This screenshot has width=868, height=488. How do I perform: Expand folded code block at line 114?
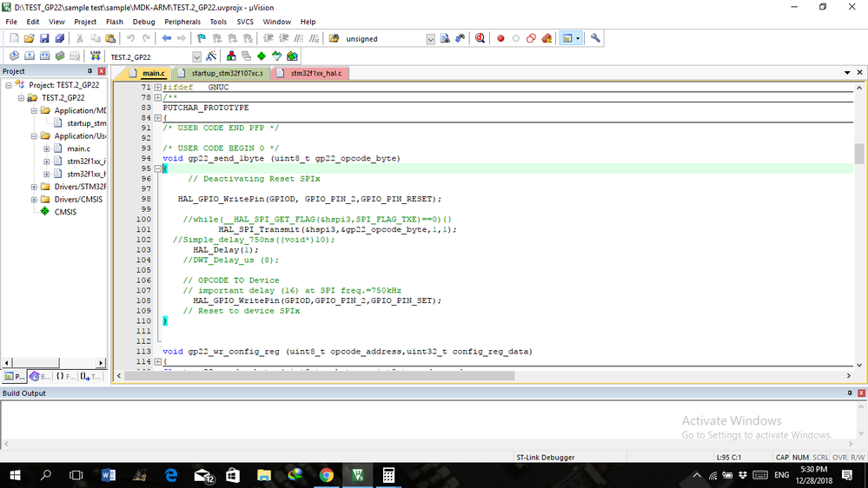pyautogui.click(x=158, y=362)
